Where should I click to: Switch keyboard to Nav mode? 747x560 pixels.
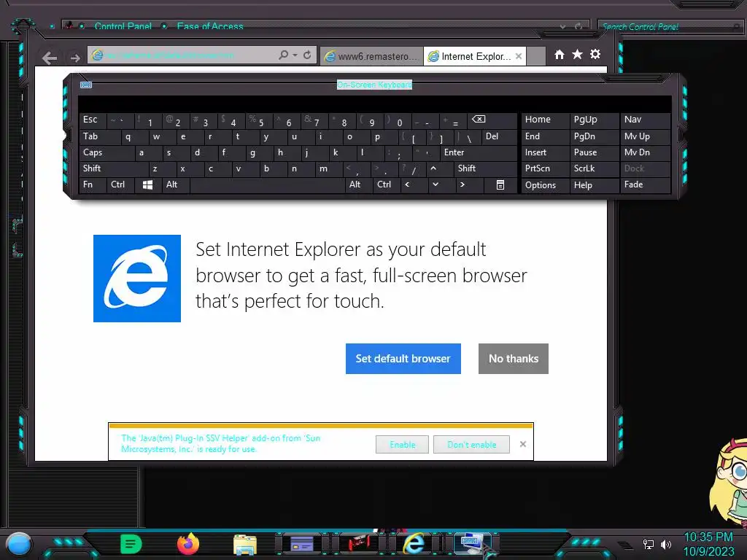pyautogui.click(x=645, y=120)
